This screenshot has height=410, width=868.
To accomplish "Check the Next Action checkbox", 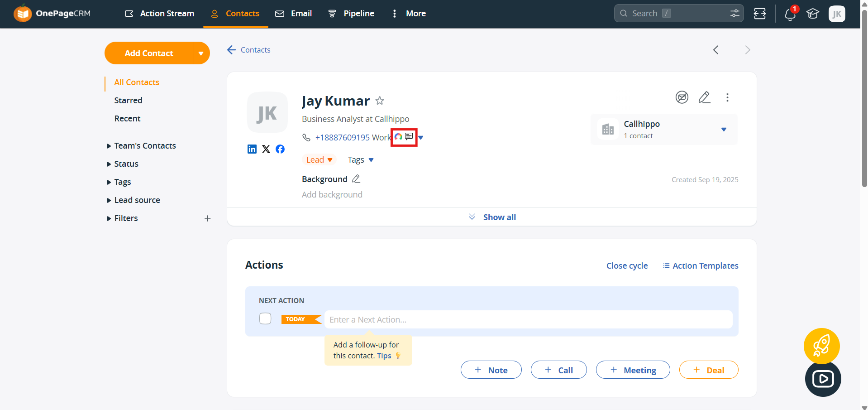I will point(265,318).
